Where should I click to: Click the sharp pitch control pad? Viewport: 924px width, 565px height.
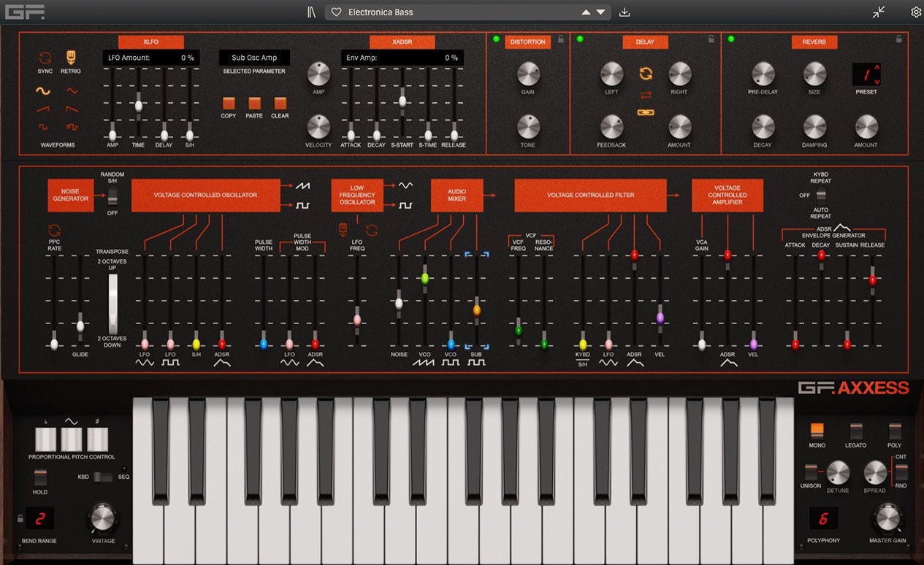coord(97,439)
